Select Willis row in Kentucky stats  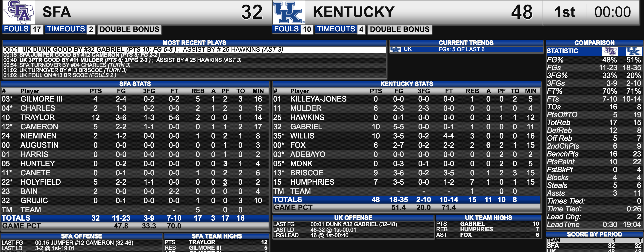407,136
